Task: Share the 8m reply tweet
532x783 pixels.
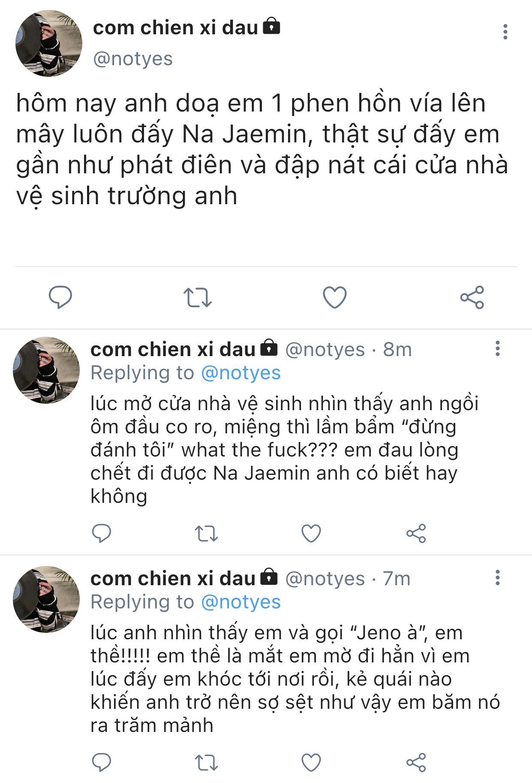Action: pyautogui.click(x=416, y=533)
